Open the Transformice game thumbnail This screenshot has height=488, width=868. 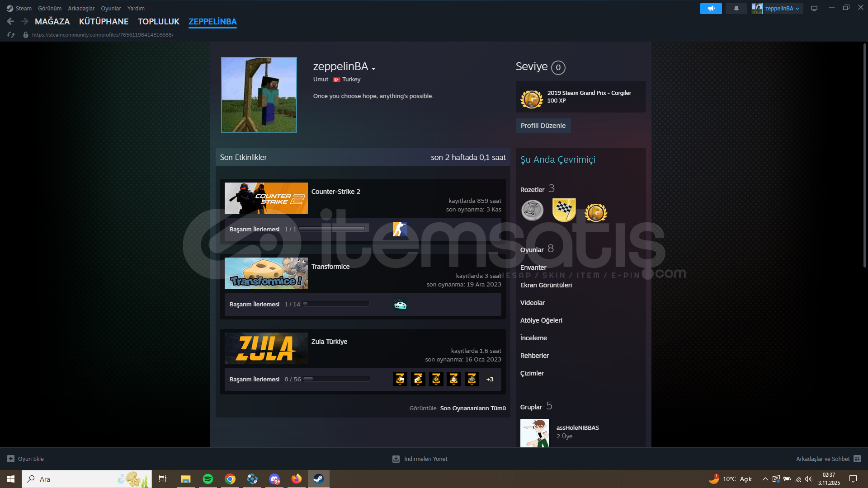tap(266, 273)
